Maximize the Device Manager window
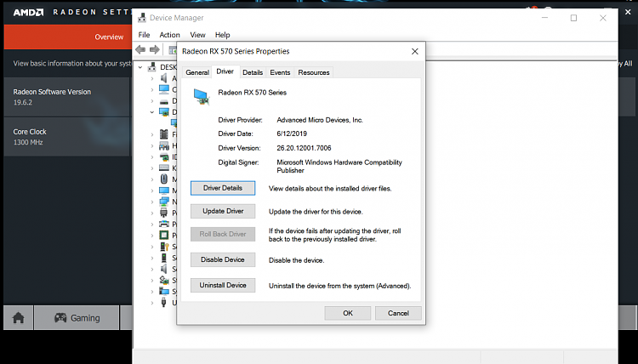 pyautogui.click(x=573, y=18)
